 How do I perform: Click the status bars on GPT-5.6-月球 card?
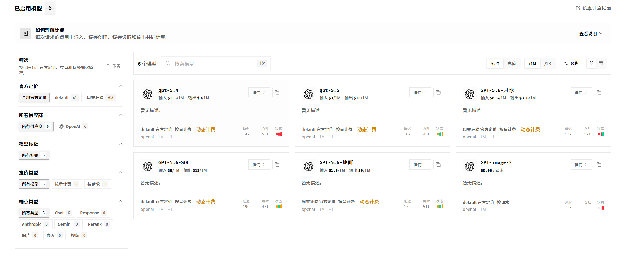point(601,134)
